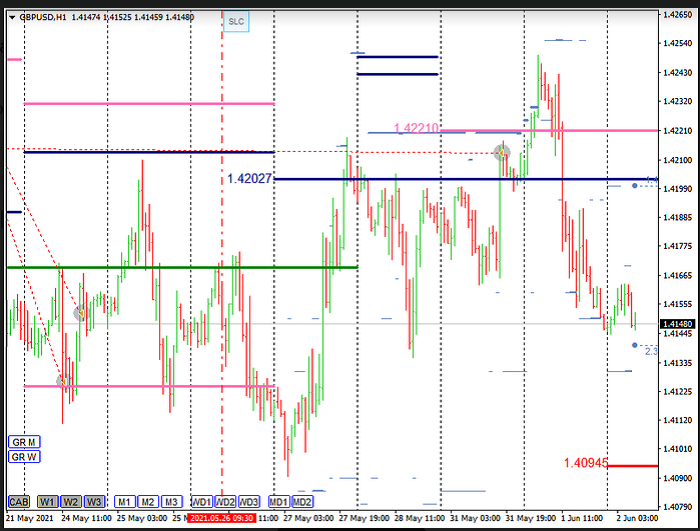Select the MD1 button
Image resolution: width=700 pixels, height=531 pixels.
point(278,501)
